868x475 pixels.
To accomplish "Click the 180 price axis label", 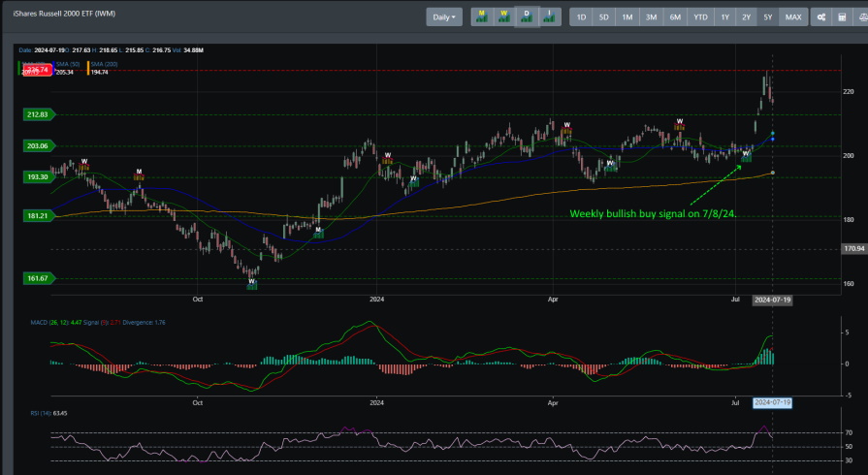I will tap(848, 220).
